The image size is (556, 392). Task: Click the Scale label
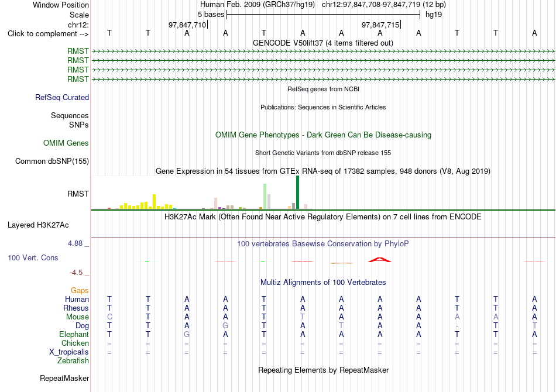pos(79,15)
